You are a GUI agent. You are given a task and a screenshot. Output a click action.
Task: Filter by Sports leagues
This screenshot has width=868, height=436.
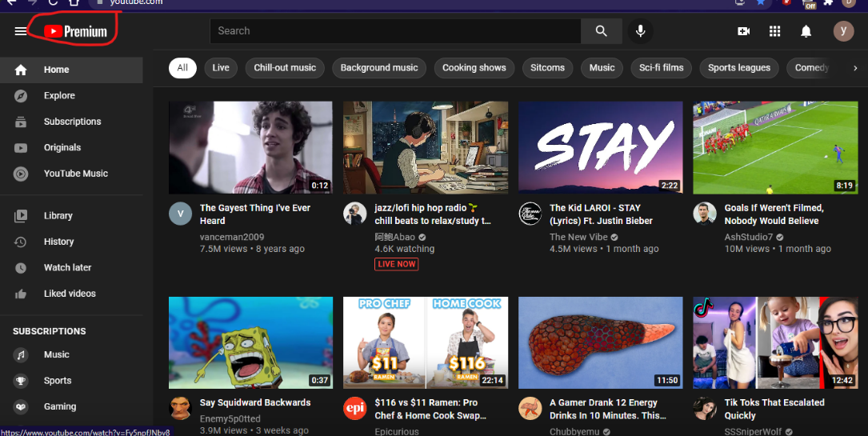[739, 68]
